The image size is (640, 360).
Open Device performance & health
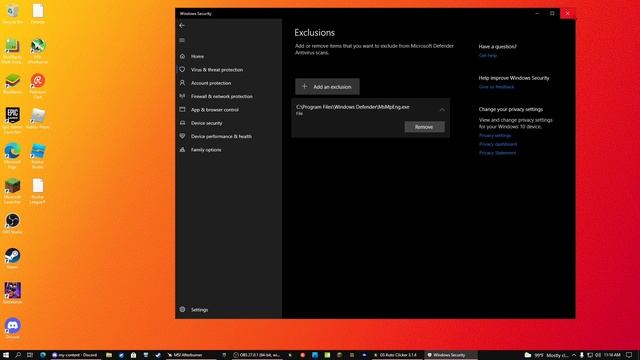(x=221, y=136)
